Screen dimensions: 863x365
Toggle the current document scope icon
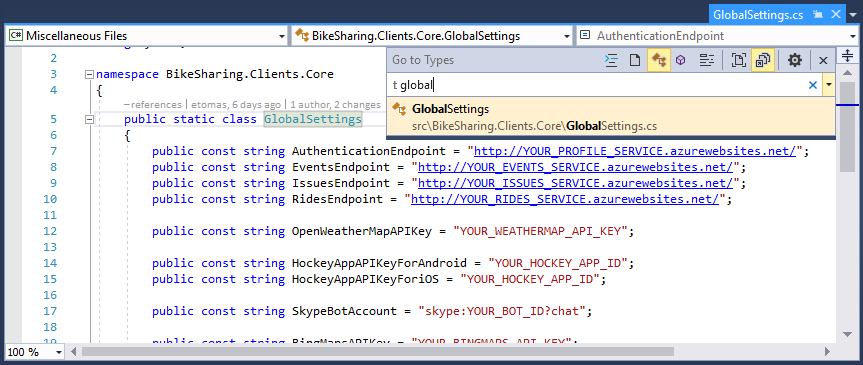click(x=738, y=61)
